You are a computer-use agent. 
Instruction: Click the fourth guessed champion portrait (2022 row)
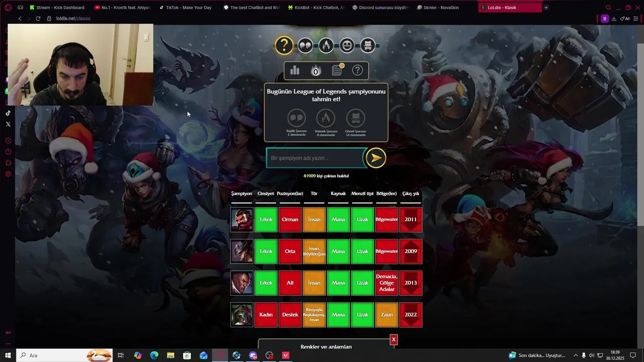click(x=242, y=315)
